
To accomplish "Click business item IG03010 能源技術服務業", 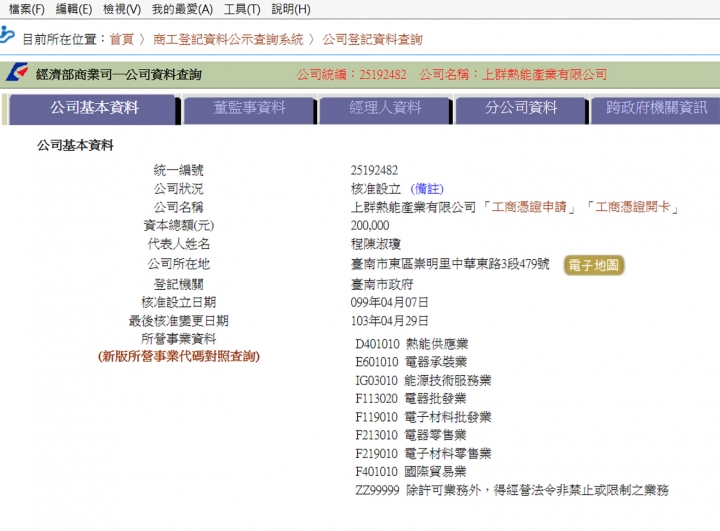I will click(423, 380).
